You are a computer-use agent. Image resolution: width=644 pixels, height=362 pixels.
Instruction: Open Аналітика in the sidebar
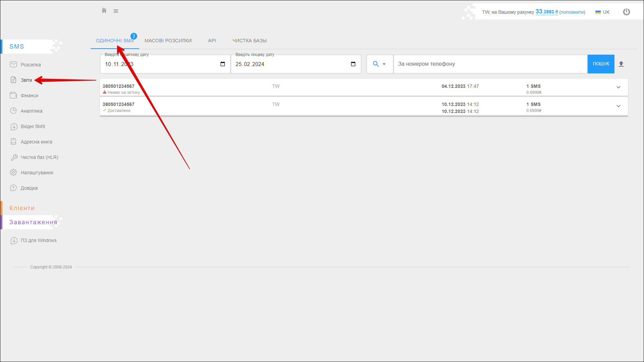[x=31, y=111]
